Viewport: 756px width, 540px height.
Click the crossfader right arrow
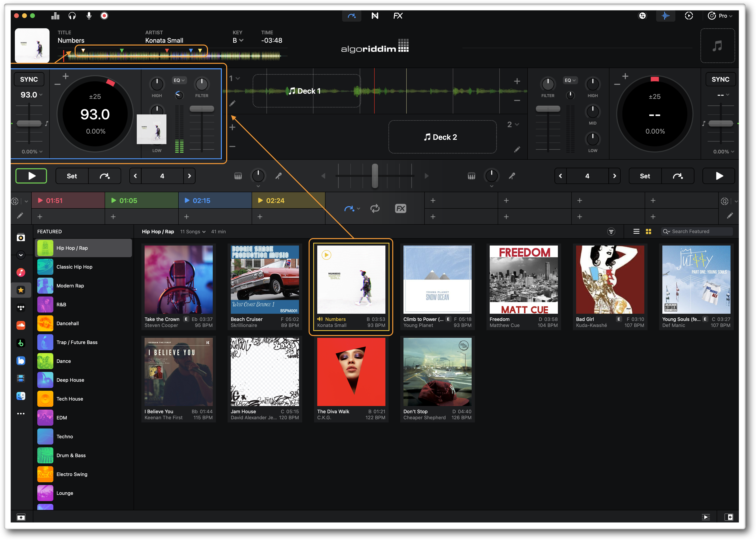tap(426, 176)
